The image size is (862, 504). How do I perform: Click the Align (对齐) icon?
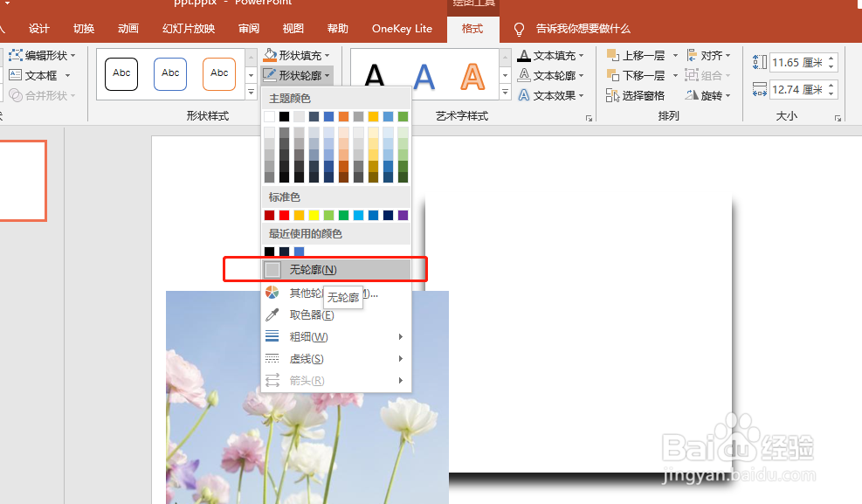click(x=692, y=55)
